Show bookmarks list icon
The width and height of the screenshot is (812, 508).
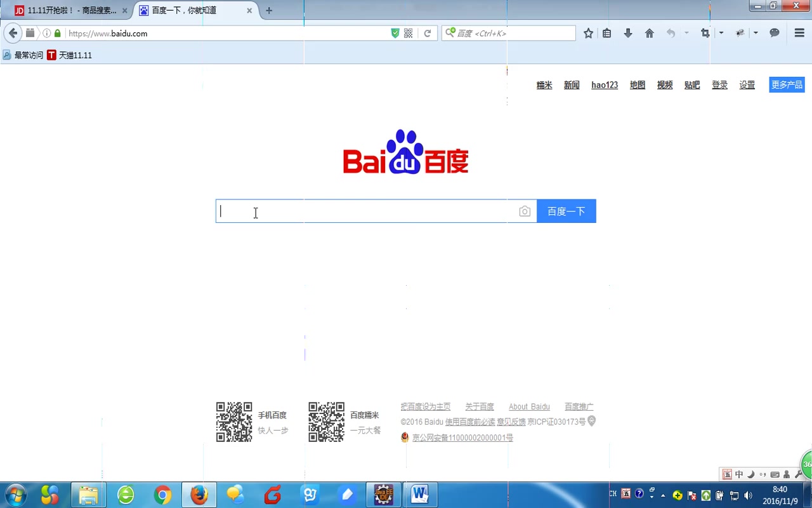[x=607, y=34]
